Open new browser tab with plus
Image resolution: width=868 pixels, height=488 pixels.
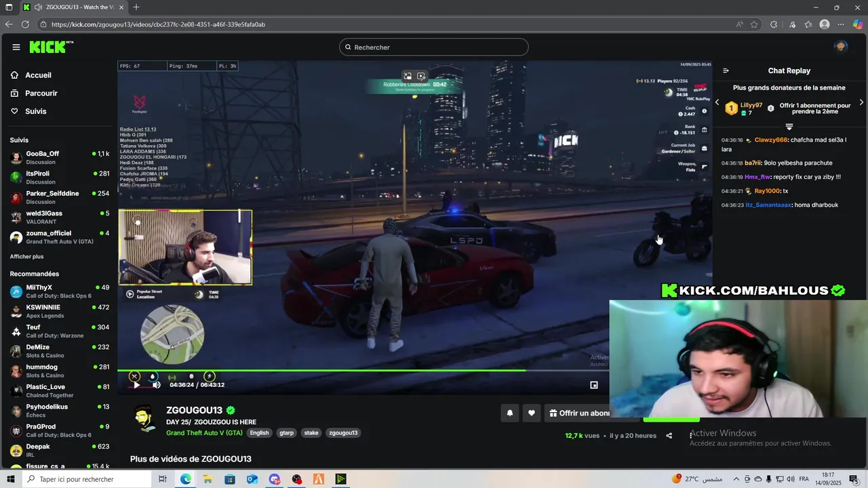pyautogui.click(x=136, y=7)
